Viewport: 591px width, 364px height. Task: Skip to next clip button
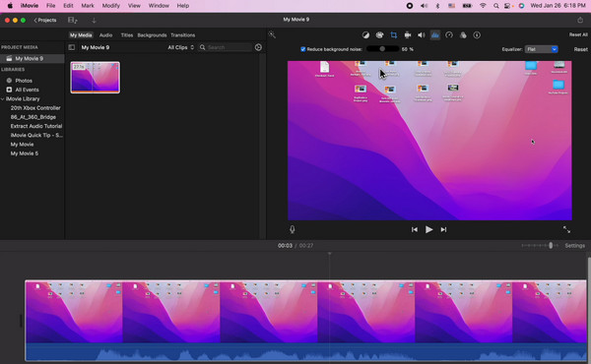point(443,229)
